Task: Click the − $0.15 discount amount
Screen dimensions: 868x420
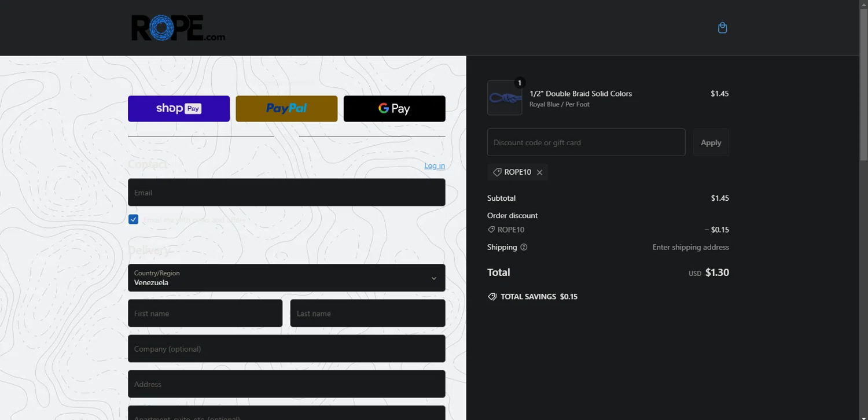Action: click(x=716, y=230)
